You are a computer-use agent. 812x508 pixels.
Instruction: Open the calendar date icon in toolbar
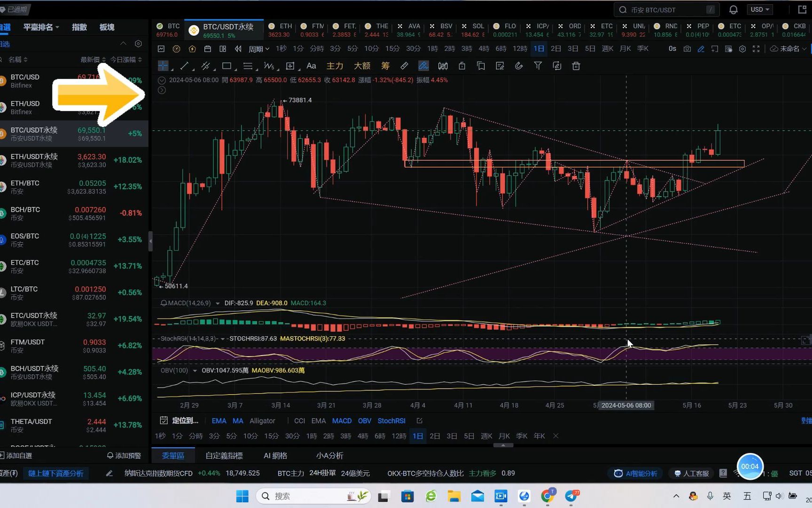[208, 49]
